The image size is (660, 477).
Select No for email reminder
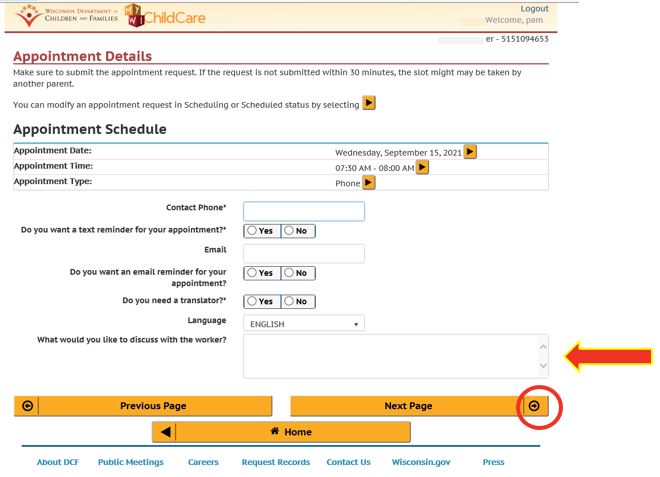pyautogui.click(x=297, y=273)
